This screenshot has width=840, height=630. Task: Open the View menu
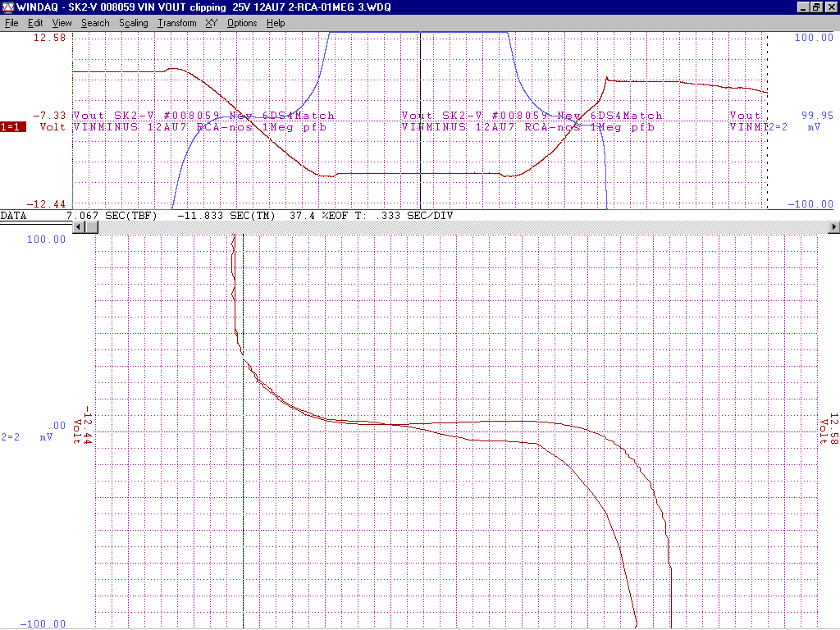pos(62,23)
